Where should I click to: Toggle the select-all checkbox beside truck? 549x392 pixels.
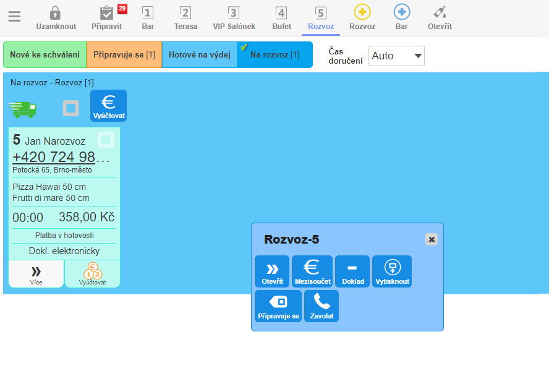pos(70,108)
